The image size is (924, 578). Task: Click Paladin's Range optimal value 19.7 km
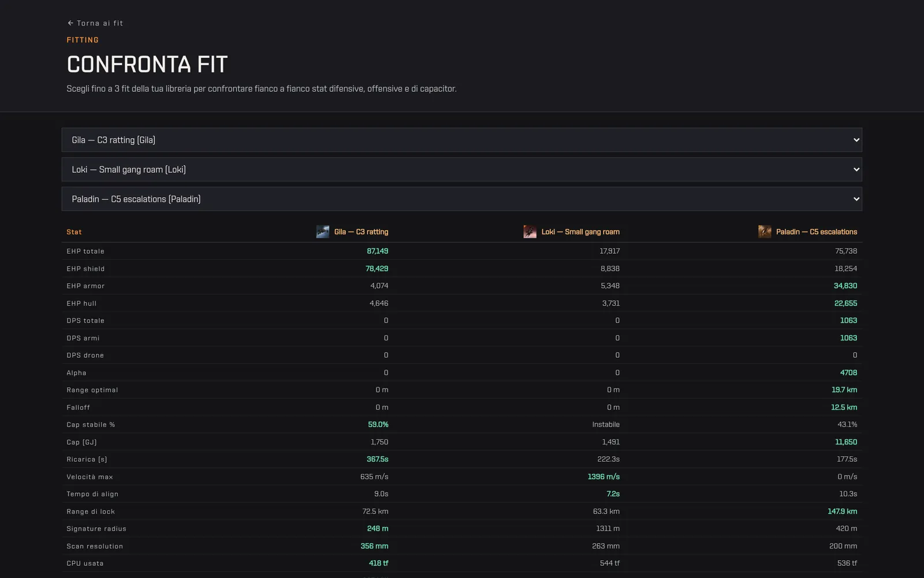(x=844, y=390)
